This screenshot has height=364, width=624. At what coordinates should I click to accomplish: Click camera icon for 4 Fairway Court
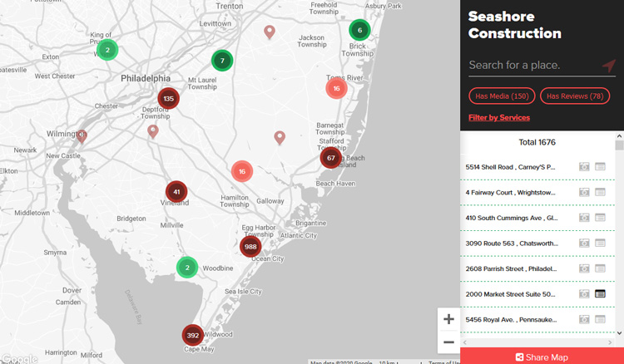coord(584,192)
